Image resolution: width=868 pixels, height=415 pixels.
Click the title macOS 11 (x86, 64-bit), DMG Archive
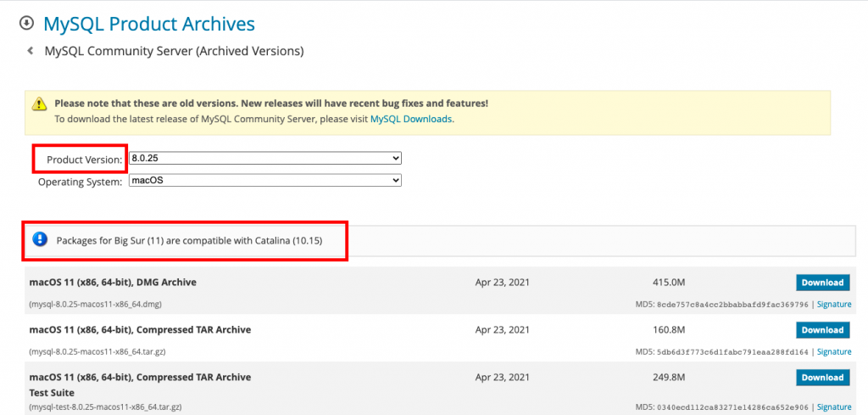click(113, 283)
